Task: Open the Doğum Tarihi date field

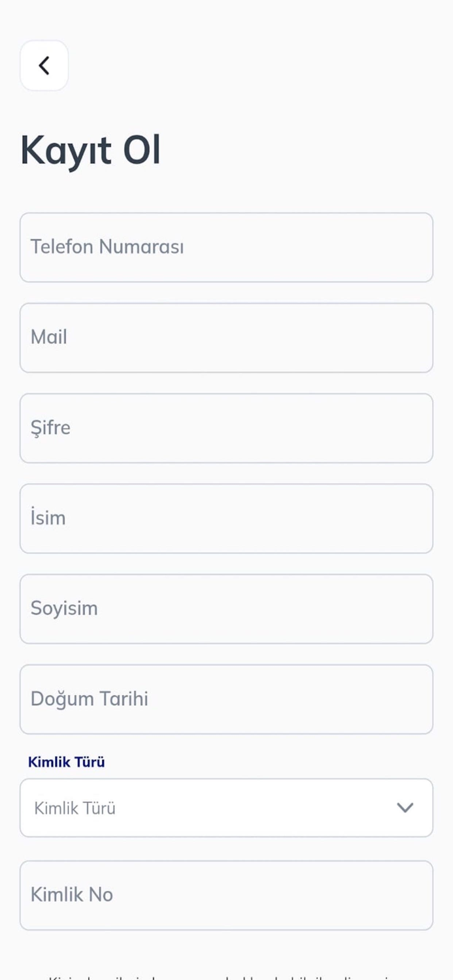Action: point(226,699)
